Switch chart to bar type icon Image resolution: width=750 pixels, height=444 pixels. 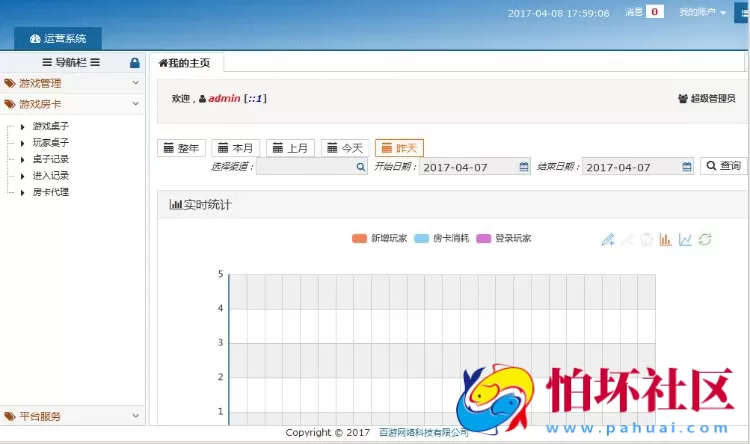[665, 239]
